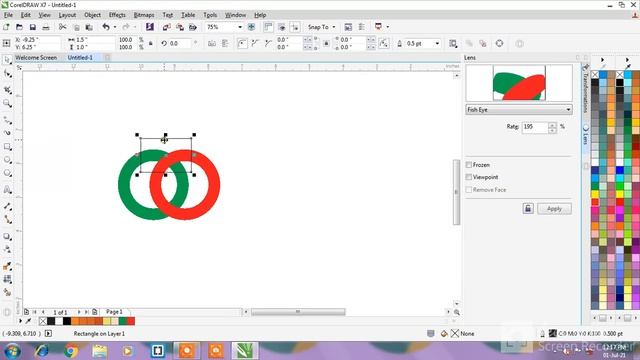Viewport: 640px width, 360px height.
Task: Select the Rectangle tool in the toolbox
Action: pyautogui.click(x=7, y=147)
